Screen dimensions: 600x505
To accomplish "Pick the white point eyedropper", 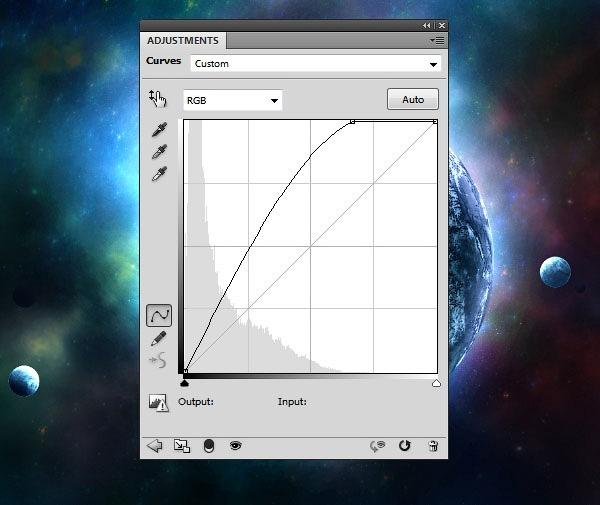I will (x=159, y=173).
